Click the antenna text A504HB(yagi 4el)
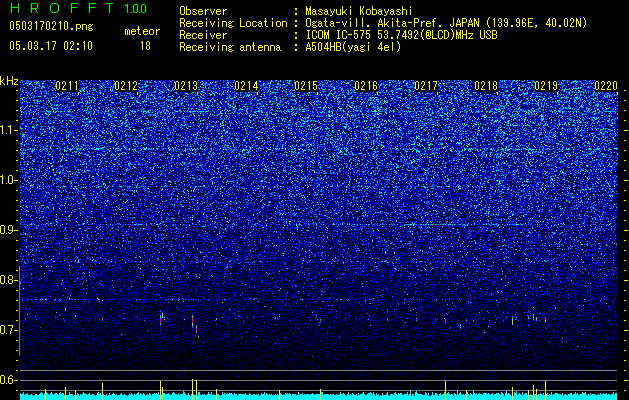This screenshot has height=400, width=629. click(353, 47)
